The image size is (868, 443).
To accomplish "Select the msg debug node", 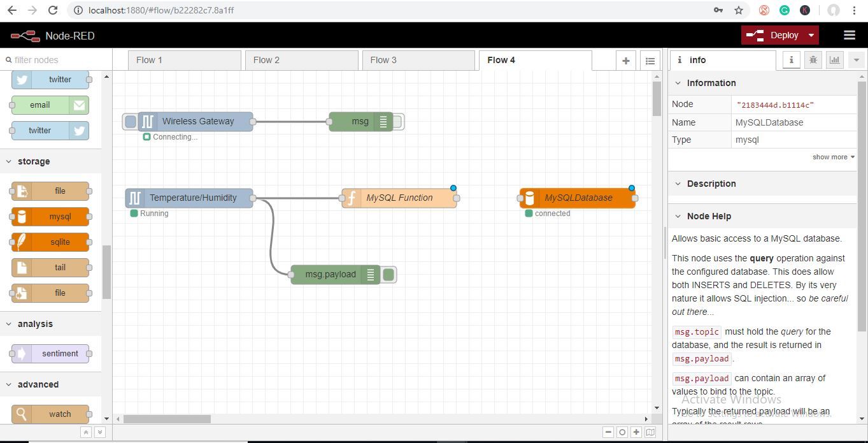I will coord(361,122).
